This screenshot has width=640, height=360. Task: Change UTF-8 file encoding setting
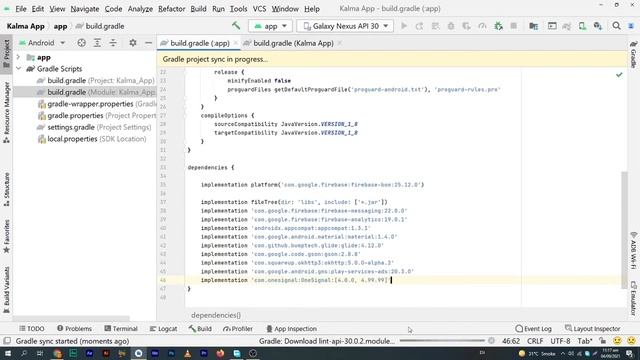tap(560, 341)
